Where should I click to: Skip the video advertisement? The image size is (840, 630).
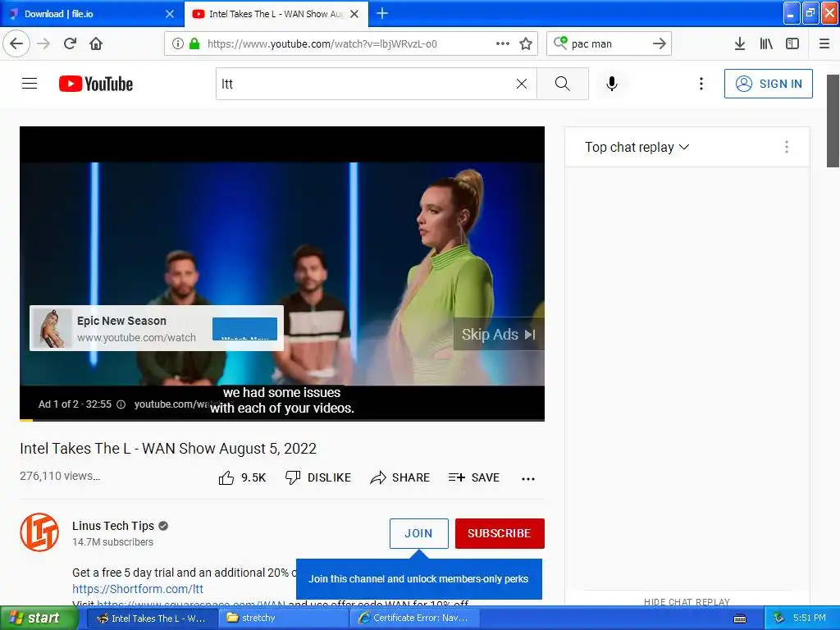pyautogui.click(x=499, y=335)
